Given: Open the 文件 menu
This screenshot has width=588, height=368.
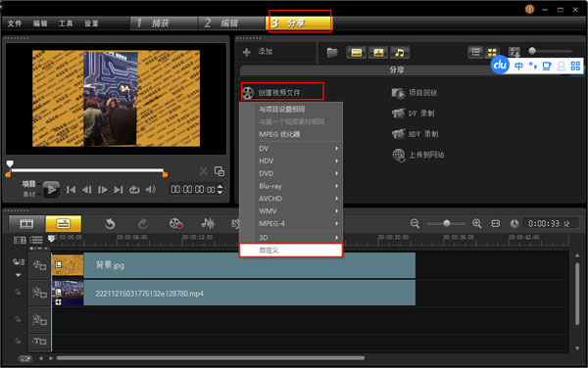Looking at the screenshot, I should click(x=15, y=23).
